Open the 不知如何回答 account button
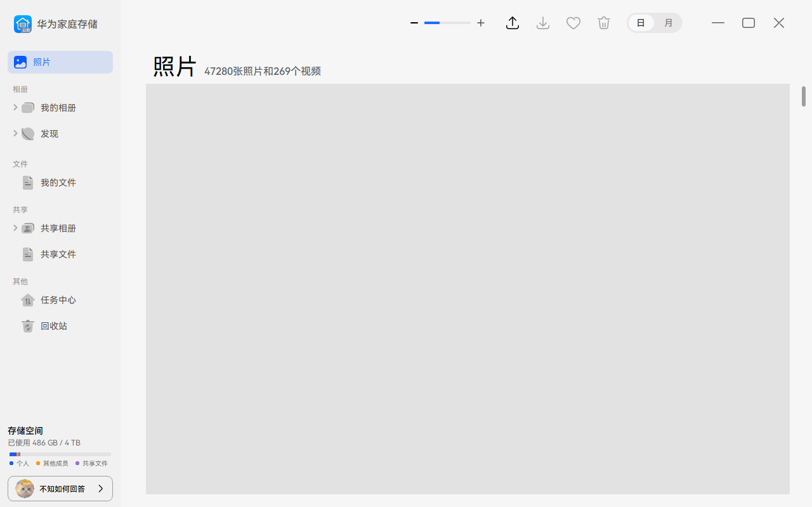Viewport: 812px width, 507px height. click(60, 489)
